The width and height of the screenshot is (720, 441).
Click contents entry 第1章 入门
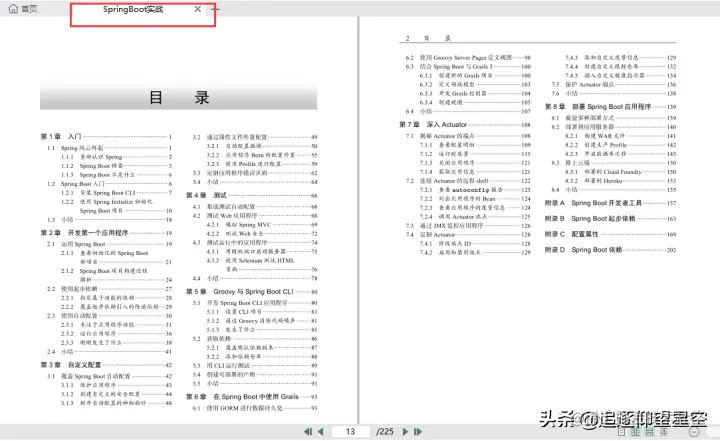pos(106,136)
